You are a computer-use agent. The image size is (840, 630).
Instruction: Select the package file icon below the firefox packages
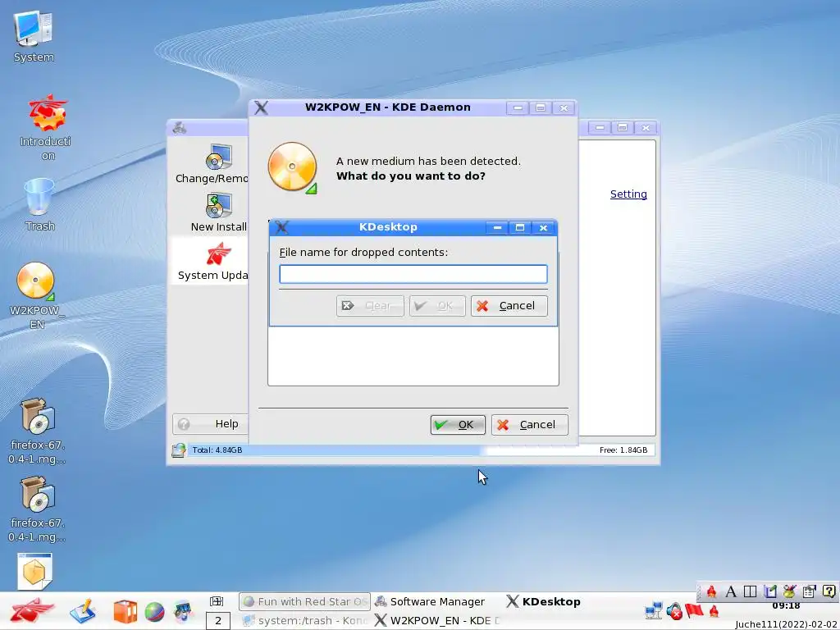click(x=34, y=571)
